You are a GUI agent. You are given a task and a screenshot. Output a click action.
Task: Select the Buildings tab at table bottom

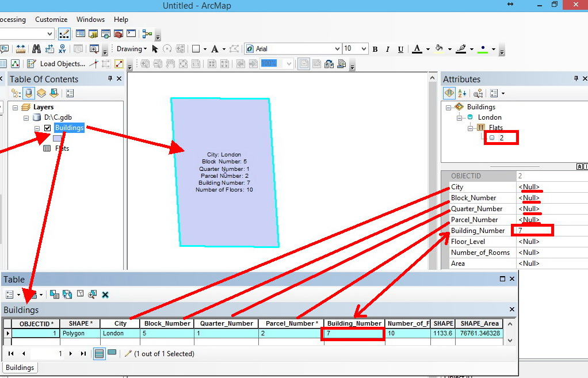click(20, 368)
